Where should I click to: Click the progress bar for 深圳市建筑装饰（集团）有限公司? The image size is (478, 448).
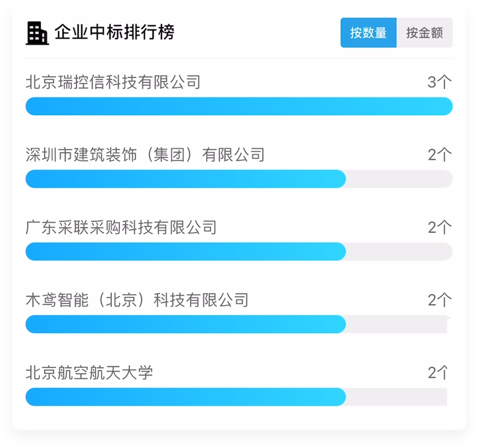click(x=239, y=179)
